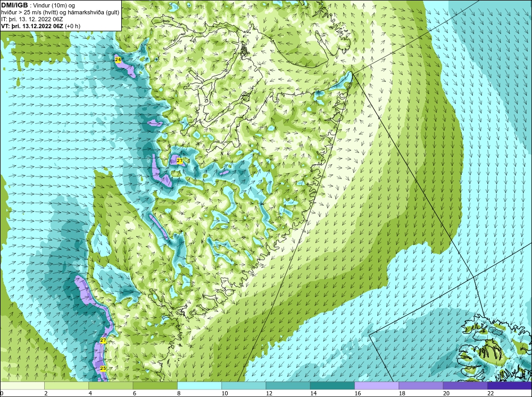This screenshot has height=397, width=532.
Task: Click the yellow 27 label in the central fjord purple patch
Action: tap(180, 161)
